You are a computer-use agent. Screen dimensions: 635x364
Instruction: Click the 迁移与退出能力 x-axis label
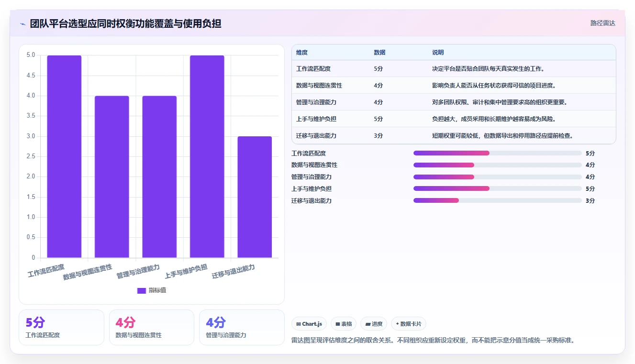234,272
